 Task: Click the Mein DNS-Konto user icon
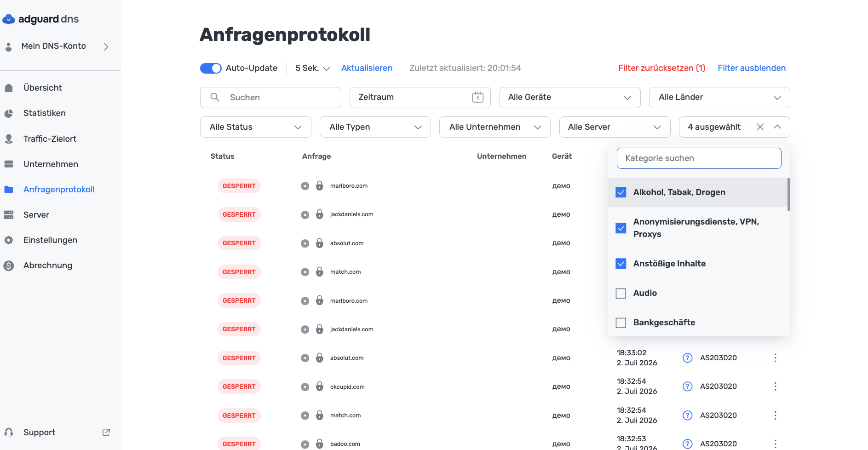click(x=9, y=46)
